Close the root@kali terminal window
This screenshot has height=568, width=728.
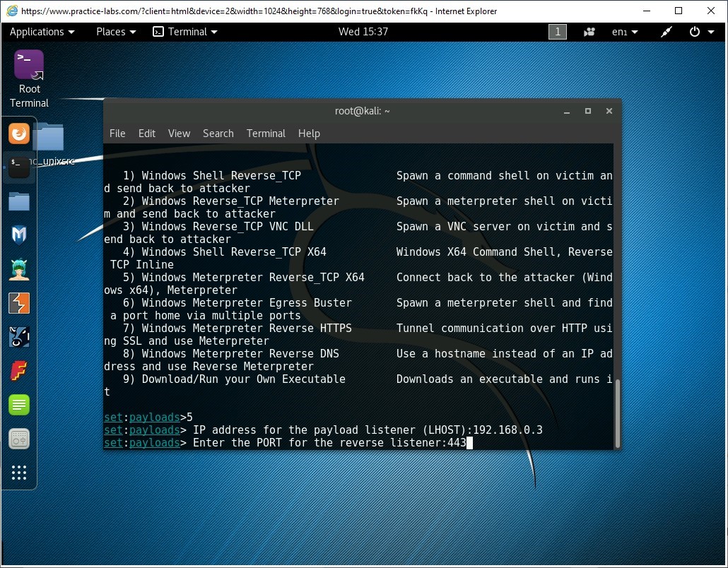pyautogui.click(x=609, y=111)
